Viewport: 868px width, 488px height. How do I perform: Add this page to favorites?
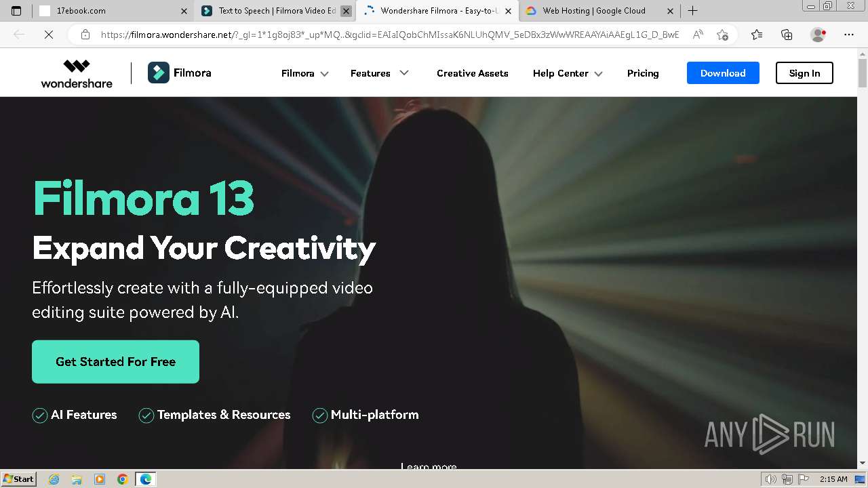(x=722, y=35)
